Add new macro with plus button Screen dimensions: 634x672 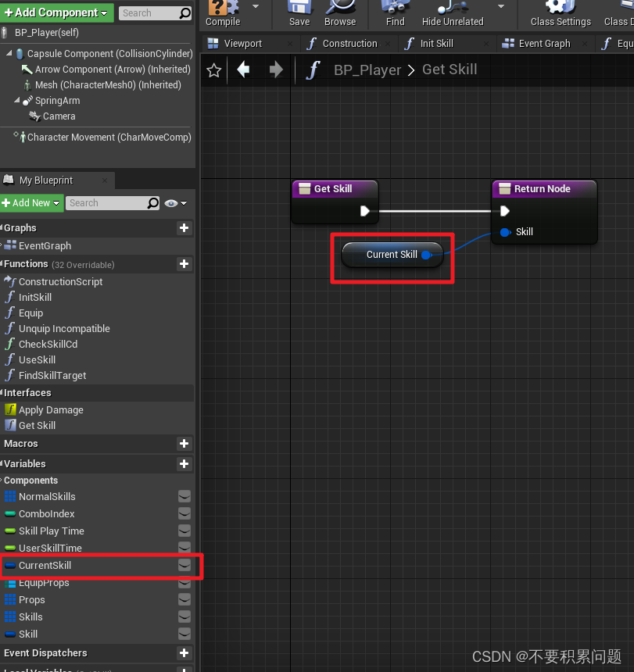click(x=184, y=444)
